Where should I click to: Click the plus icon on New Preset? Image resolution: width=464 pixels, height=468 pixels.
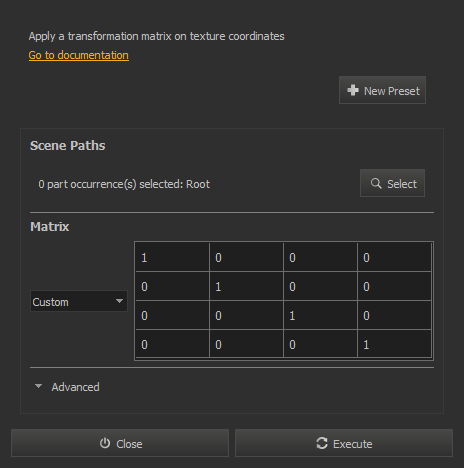tap(353, 90)
